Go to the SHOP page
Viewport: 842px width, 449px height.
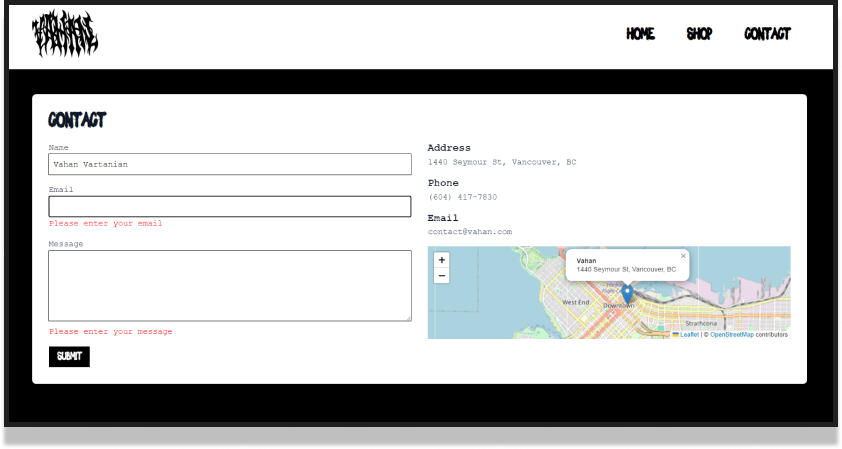(x=699, y=34)
